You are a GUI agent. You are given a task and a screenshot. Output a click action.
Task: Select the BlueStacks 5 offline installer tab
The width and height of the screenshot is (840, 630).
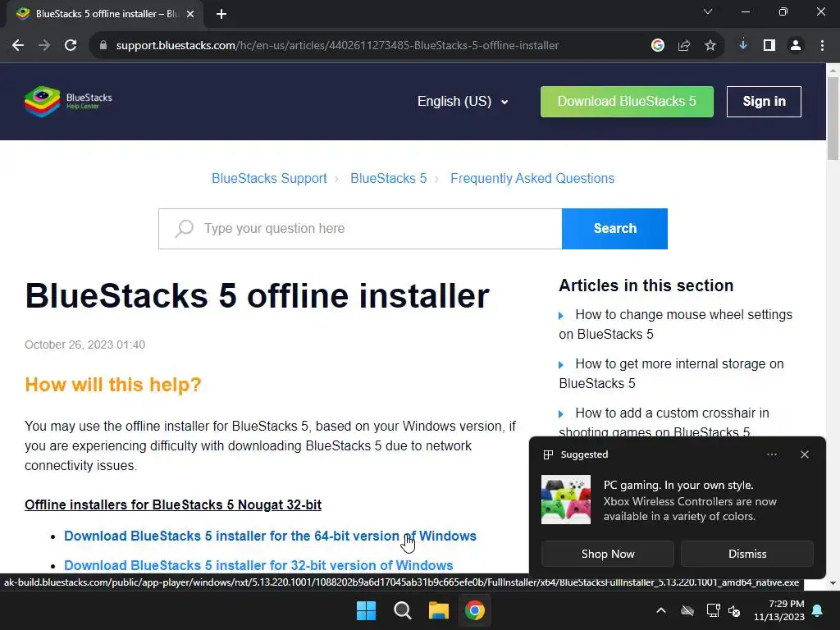(105, 14)
